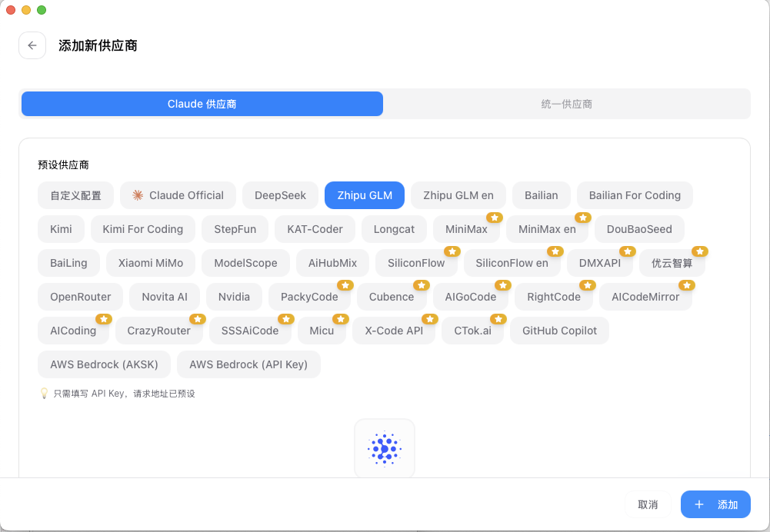Select RightCode preset
Viewport: 770px width, 532px height.
[553, 297]
